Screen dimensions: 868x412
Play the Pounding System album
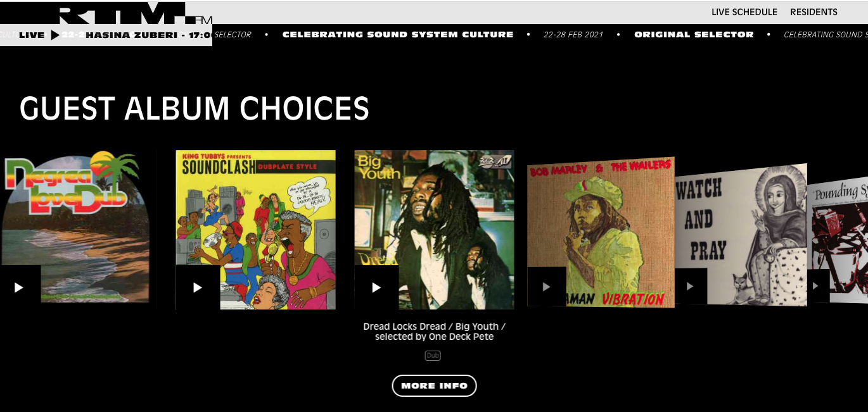816,286
